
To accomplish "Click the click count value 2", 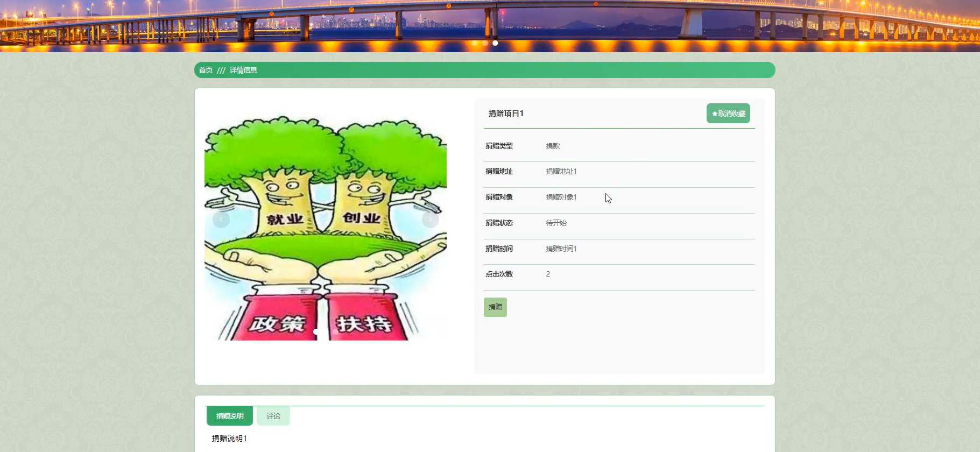I will (548, 274).
